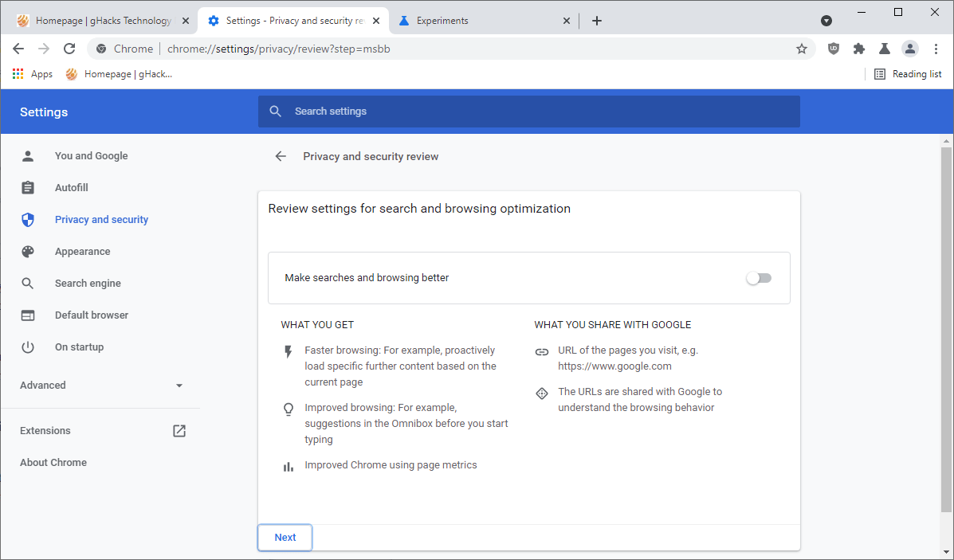Click the search magnifier in settings bar
Image resolution: width=954 pixels, height=560 pixels.
pyautogui.click(x=276, y=112)
